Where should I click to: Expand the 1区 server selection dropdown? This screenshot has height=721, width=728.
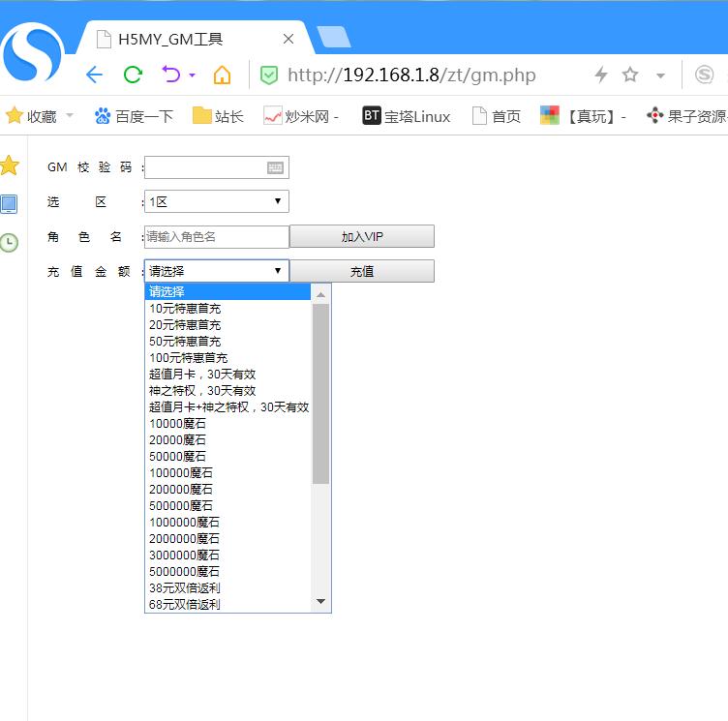(x=216, y=201)
